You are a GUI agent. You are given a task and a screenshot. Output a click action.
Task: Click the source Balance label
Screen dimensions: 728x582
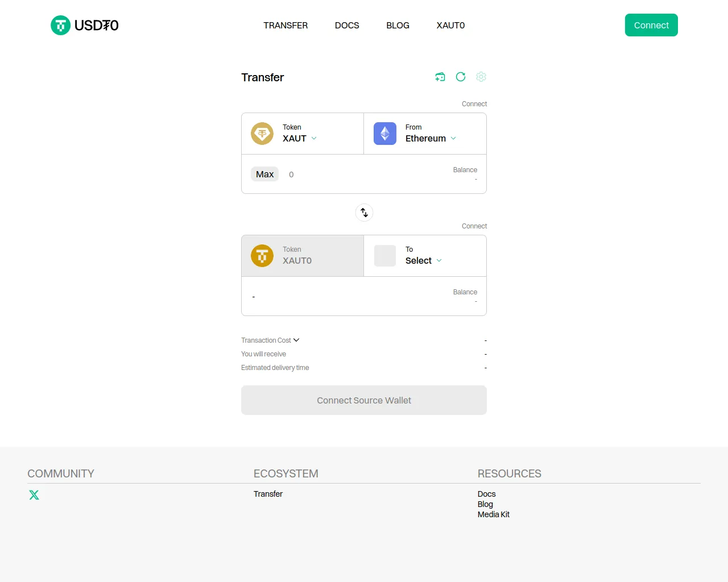point(465,170)
